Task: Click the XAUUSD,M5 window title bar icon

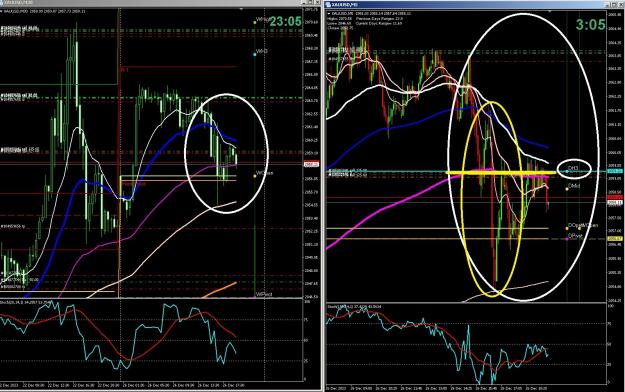Action: coord(328,4)
